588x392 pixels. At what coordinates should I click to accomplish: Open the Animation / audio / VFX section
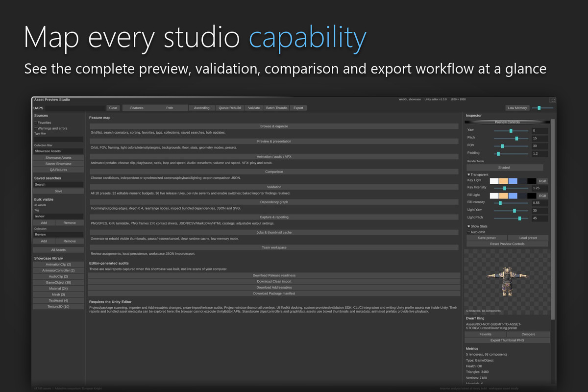274,157
